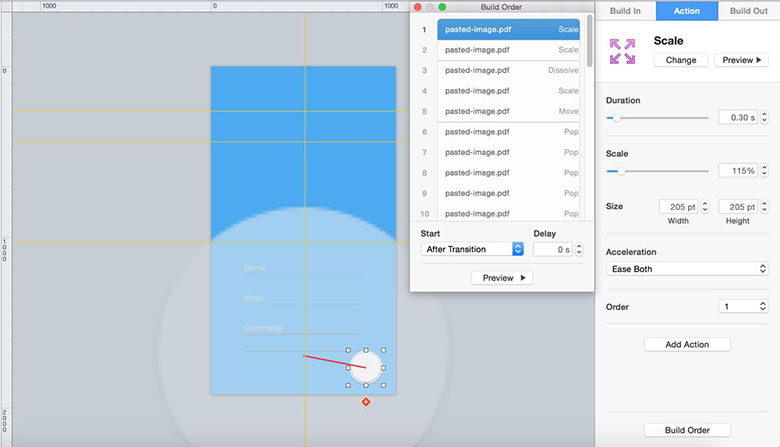
Task: Click the Height stepper arrows
Action: click(x=764, y=206)
